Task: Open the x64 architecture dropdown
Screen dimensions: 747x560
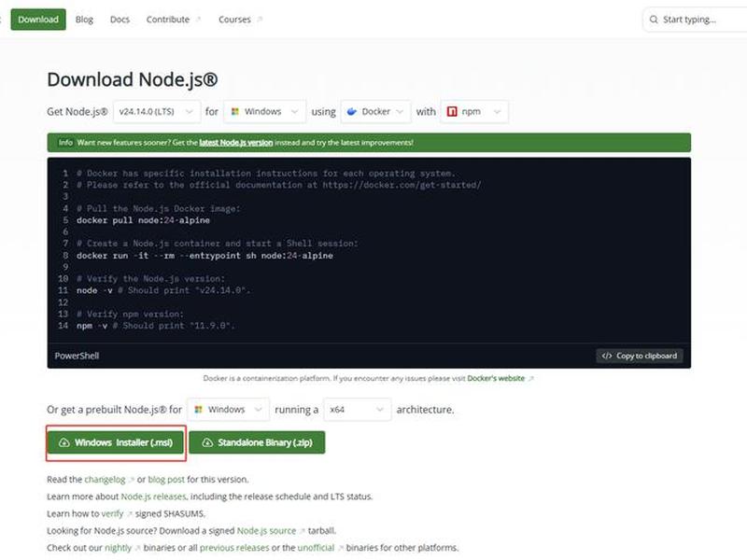Action: tap(358, 410)
